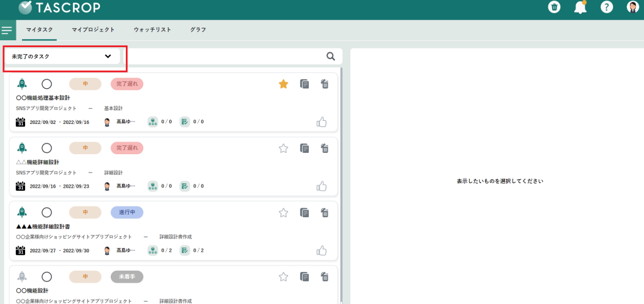Open the hamburger side menu

[7, 30]
